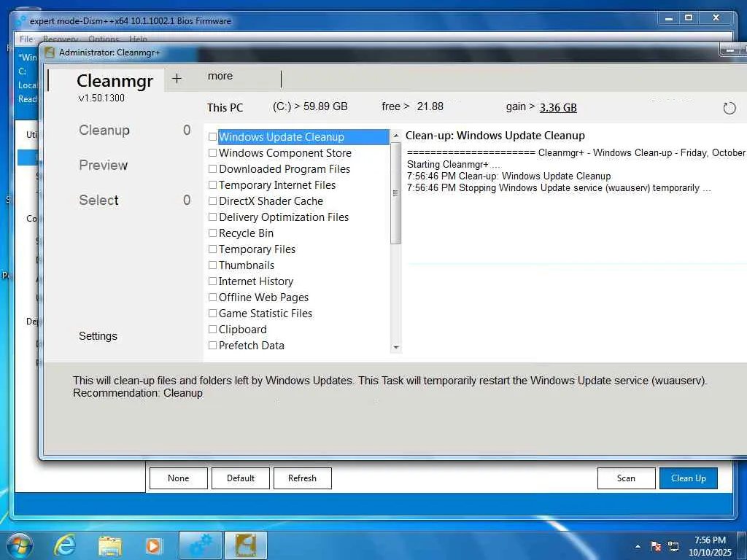The image size is (747, 560).
Task: Check Windows Update Cleanup checkbox
Action: [x=212, y=136]
